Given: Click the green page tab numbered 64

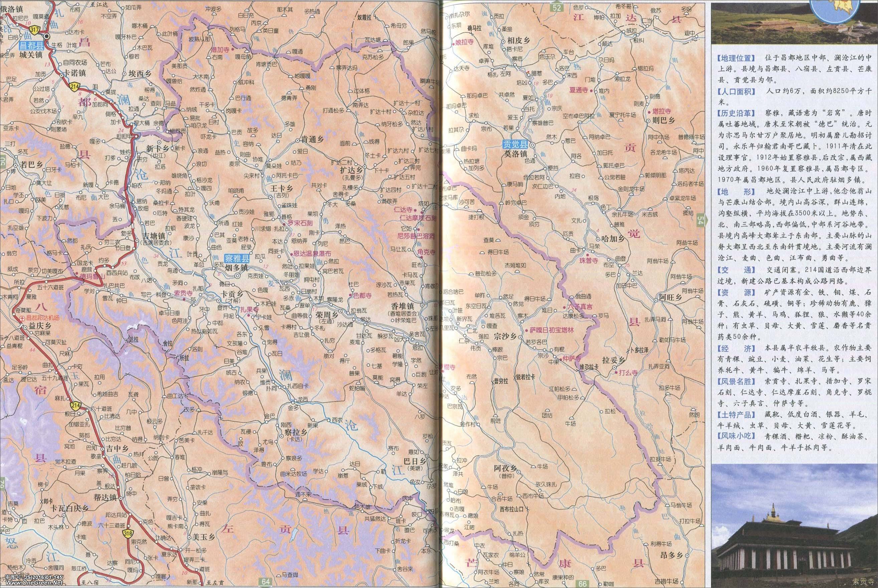Looking at the screenshot, I should point(266,582).
